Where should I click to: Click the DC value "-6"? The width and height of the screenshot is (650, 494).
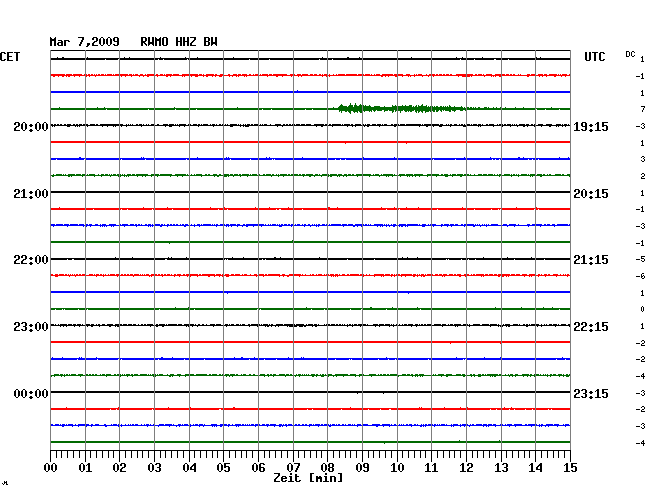click(x=640, y=276)
